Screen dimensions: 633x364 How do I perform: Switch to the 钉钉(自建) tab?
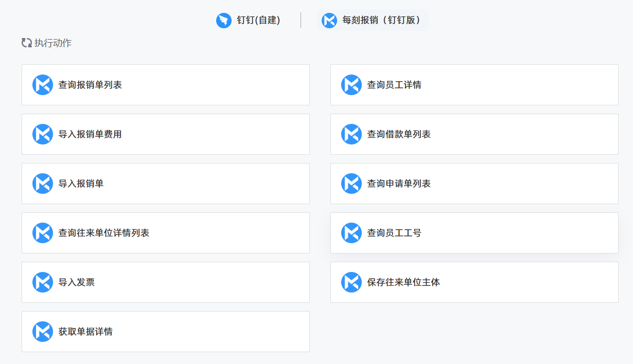coord(249,21)
